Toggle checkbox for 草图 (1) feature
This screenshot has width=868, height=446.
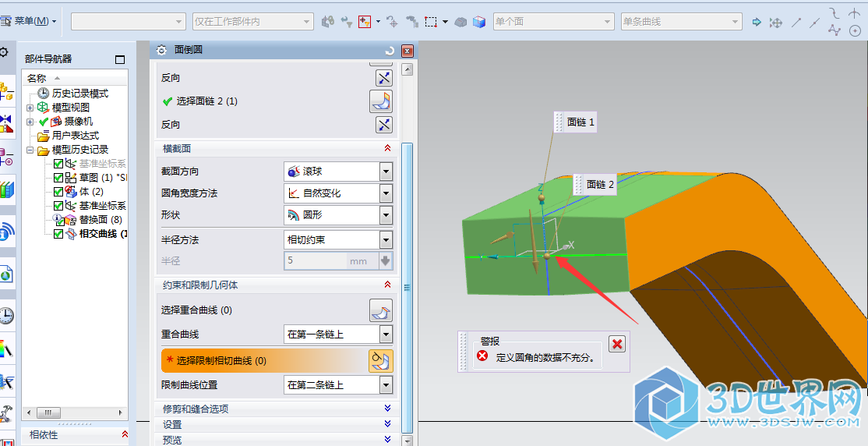(x=58, y=178)
